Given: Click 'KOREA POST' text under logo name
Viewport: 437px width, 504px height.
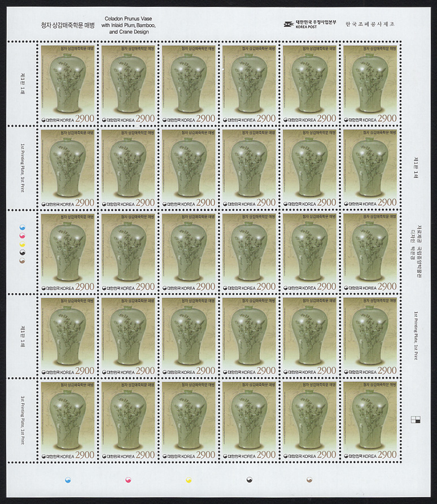Looking at the screenshot, I should (x=307, y=27).
